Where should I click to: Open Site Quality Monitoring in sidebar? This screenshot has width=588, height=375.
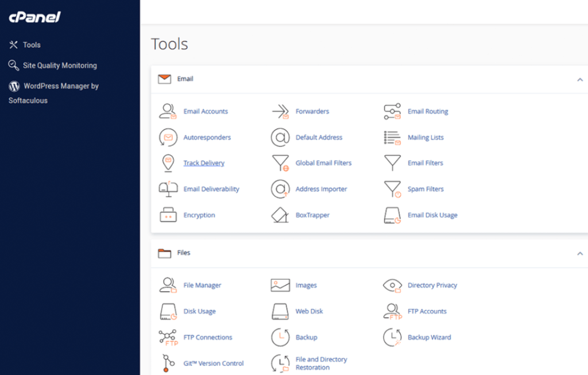(x=52, y=65)
